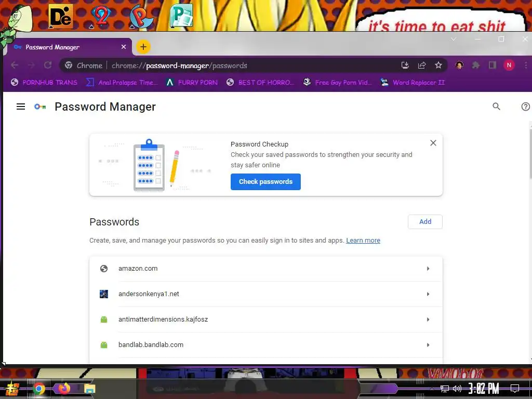Open the Chrome three-dot menu

pyautogui.click(x=526, y=65)
